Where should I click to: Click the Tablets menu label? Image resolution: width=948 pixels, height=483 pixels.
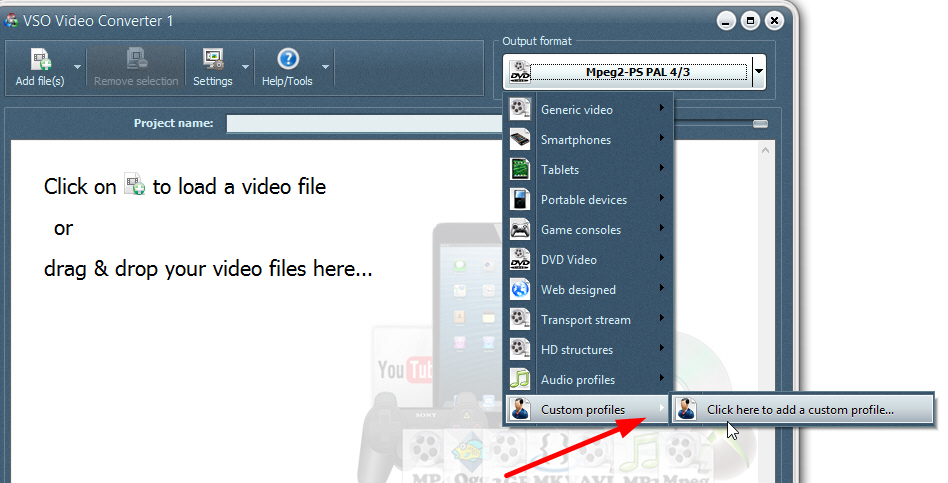click(560, 170)
